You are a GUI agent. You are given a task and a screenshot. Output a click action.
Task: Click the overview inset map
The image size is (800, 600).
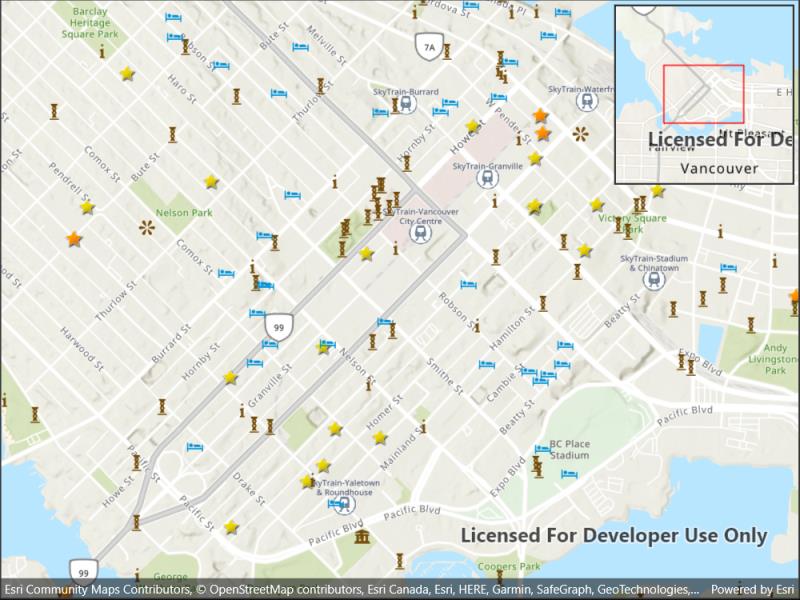705,95
